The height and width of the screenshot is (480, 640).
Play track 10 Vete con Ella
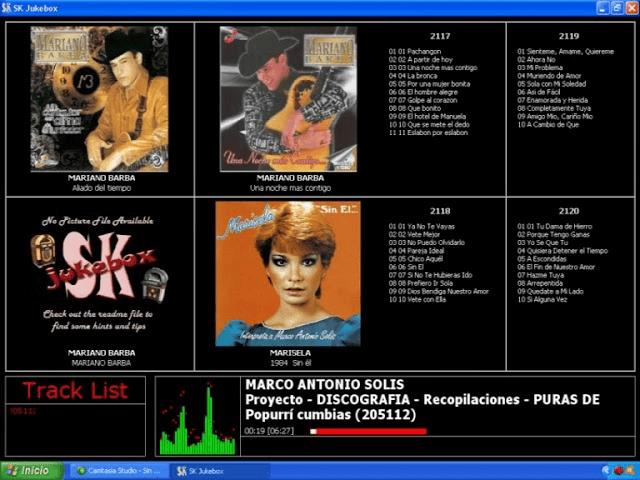(417, 300)
